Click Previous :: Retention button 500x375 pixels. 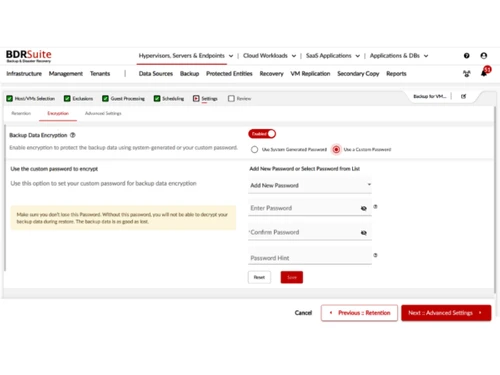[359, 313]
